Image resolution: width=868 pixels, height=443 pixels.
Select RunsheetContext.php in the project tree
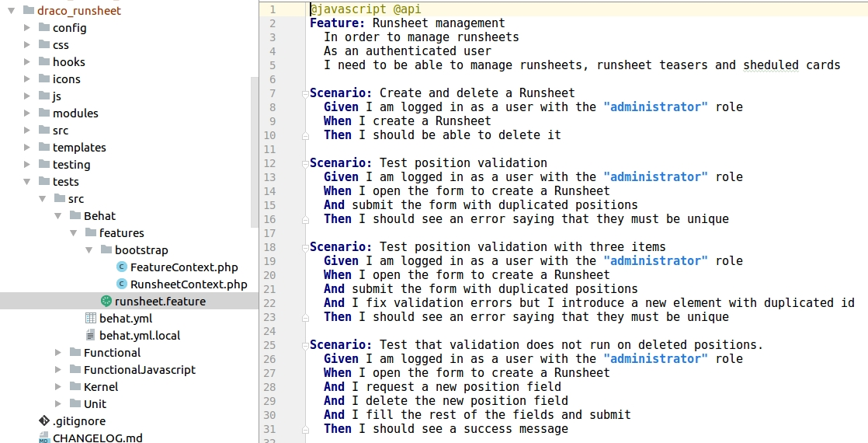[189, 284]
